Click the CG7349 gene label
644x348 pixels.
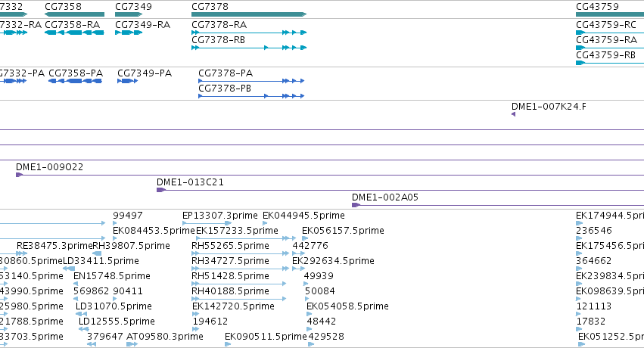(133, 7)
